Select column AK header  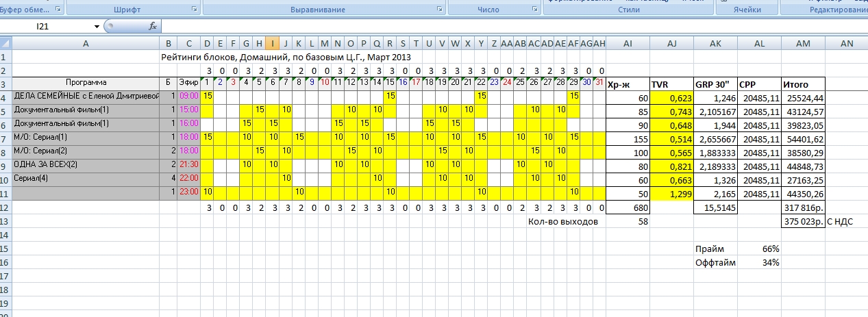(715, 44)
